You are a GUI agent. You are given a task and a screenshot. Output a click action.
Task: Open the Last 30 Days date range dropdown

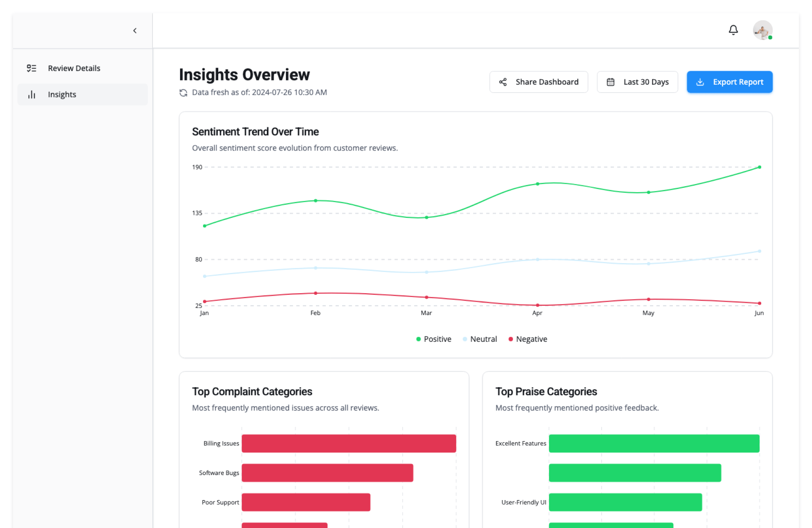coord(637,82)
